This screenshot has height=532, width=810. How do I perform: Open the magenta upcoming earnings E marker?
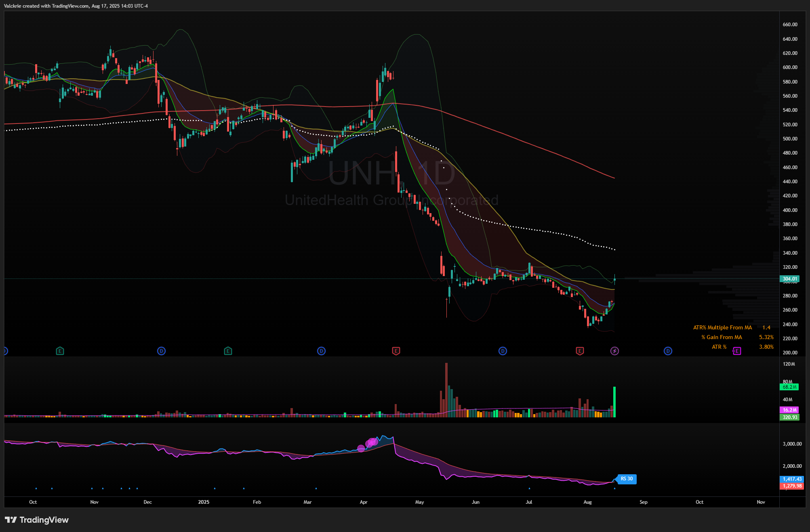(737, 351)
